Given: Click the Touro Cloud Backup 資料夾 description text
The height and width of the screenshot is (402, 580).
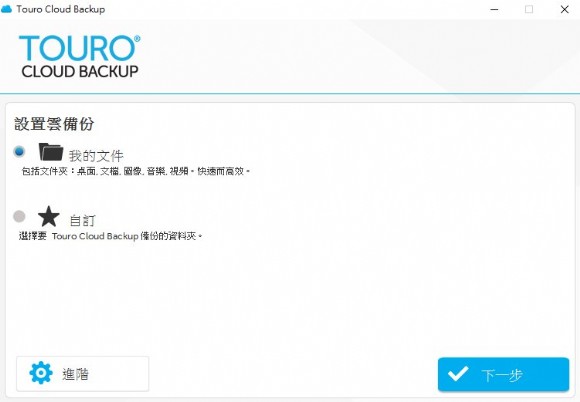Looking at the screenshot, I should tap(111, 236).
